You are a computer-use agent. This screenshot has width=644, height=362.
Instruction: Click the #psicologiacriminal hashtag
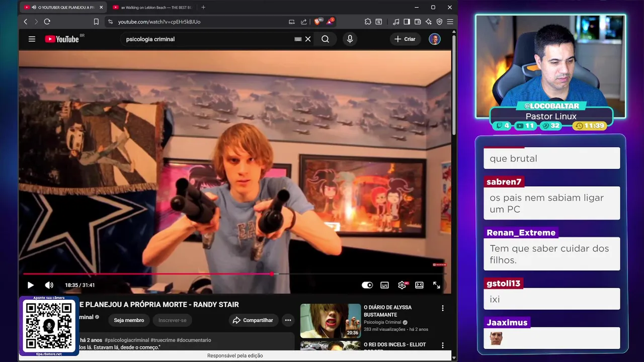coord(126,340)
